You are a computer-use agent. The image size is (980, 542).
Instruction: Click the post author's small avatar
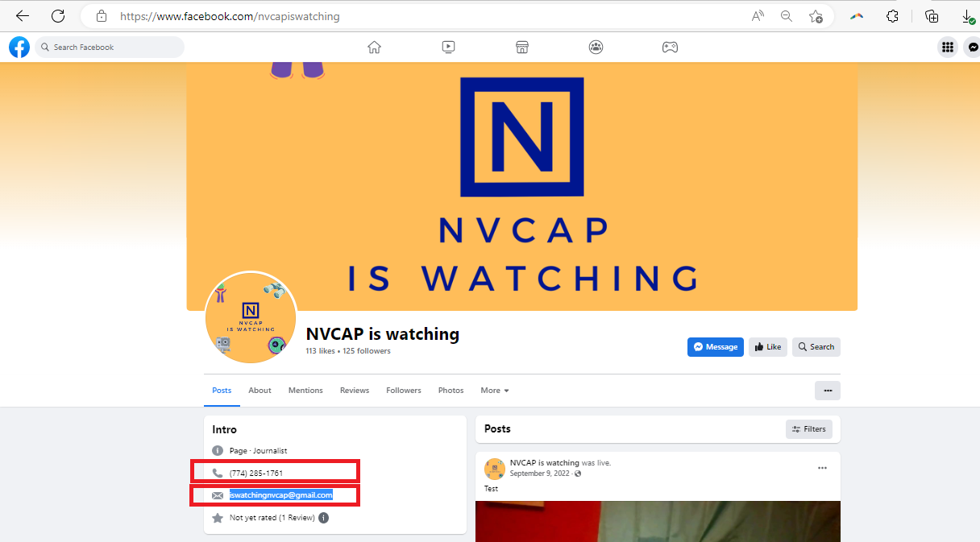495,470
